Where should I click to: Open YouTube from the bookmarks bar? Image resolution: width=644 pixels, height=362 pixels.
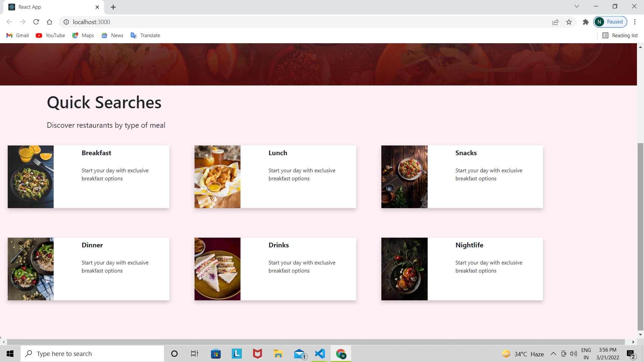coord(50,35)
